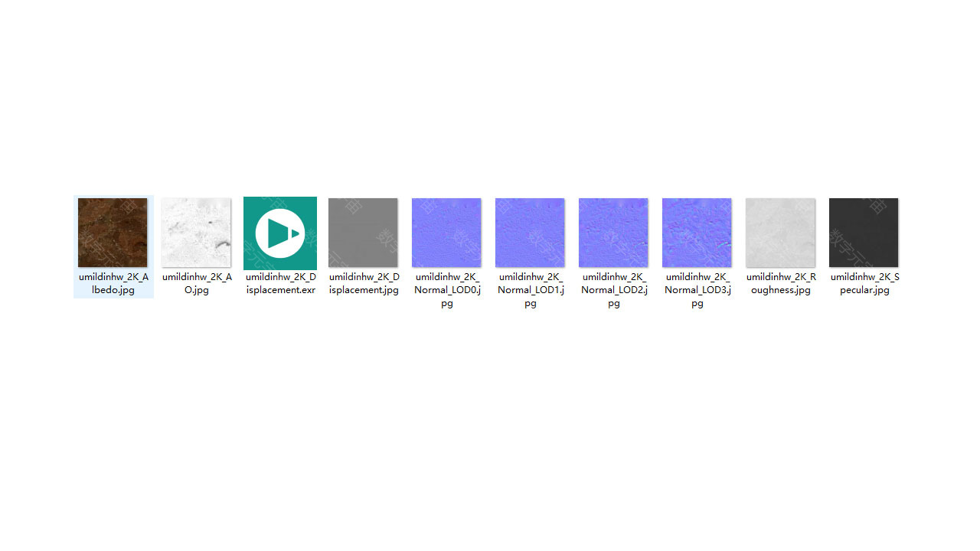Click the light gray Roughness thumbnail
The width and height of the screenshot is (980, 551).
pyautogui.click(x=780, y=233)
